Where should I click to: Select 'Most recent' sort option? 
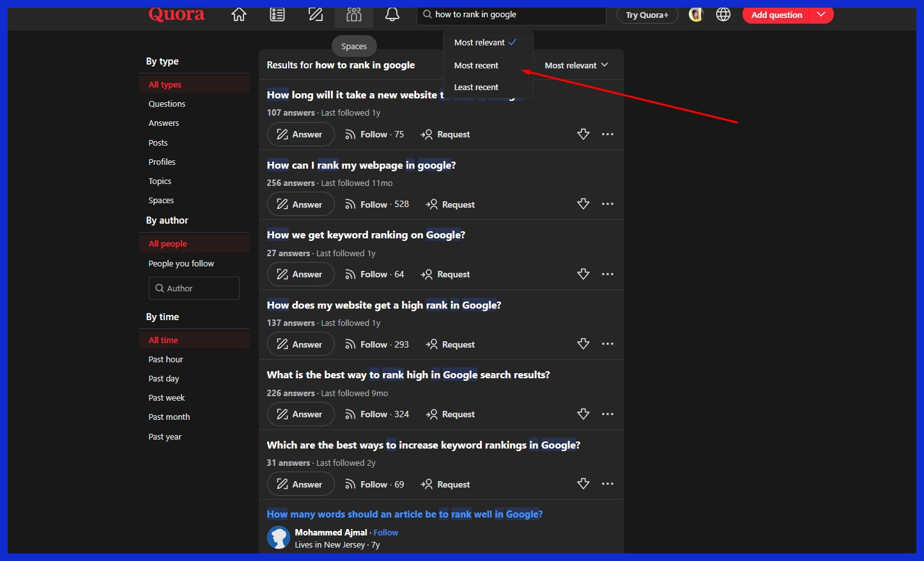coord(476,66)
